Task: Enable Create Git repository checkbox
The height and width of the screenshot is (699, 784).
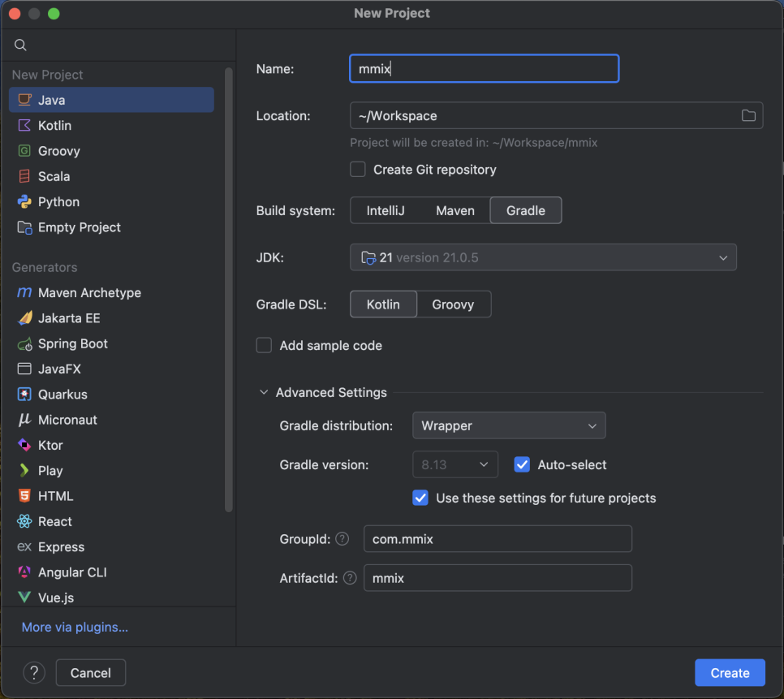Action: point(357,170)
